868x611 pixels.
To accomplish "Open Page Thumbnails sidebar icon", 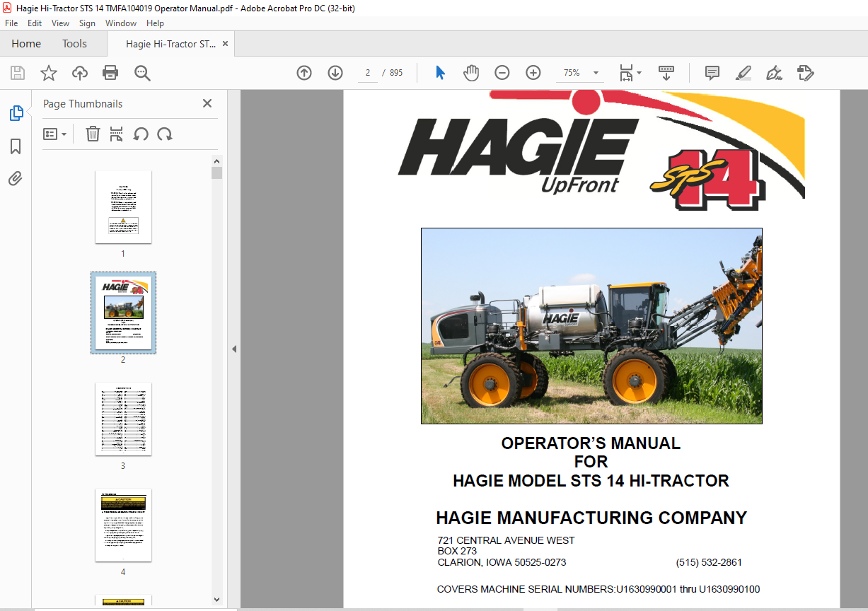I will tap(16, 113).
